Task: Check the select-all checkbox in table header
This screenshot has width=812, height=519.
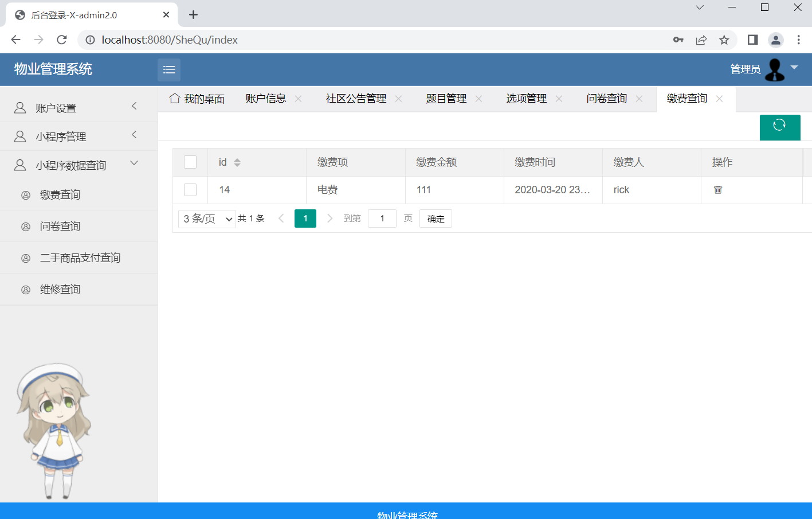Action: 190,162
